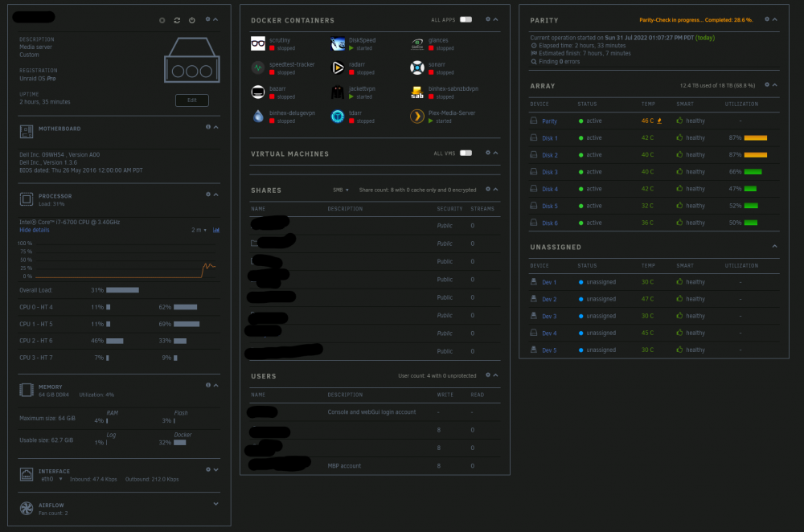Click Disk 4 healthy SMART status
Screen dimensions: 804x532
(691, 189)
